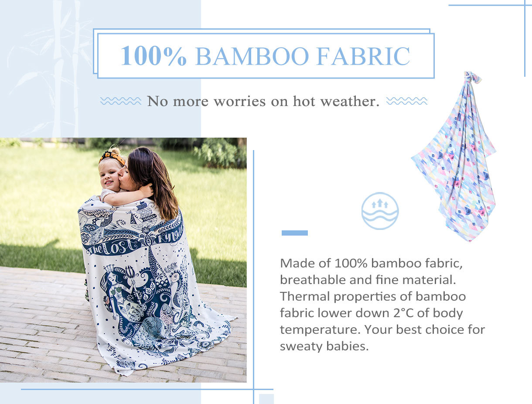Screen dimensions: 532x404
Task: Open the mother and child blanket photo
Action: (123, 260)
